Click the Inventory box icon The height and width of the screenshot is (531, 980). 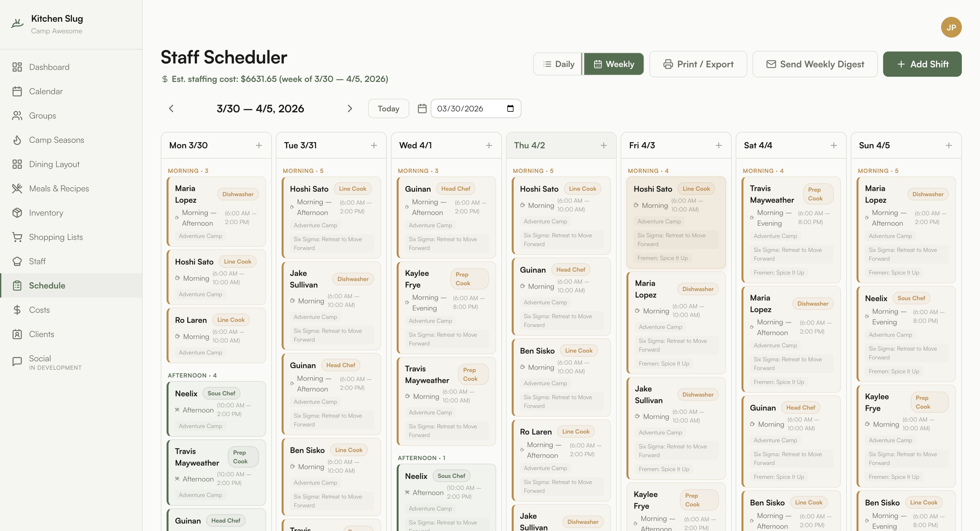pyautogui.click(x=17, y=213)
